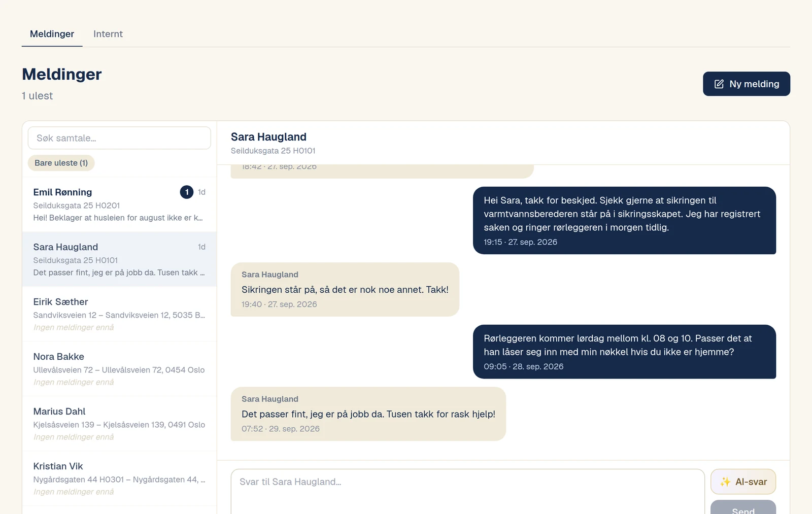
Task: Click message about Rørleggeren kommer lørdag
Action: 624,352
